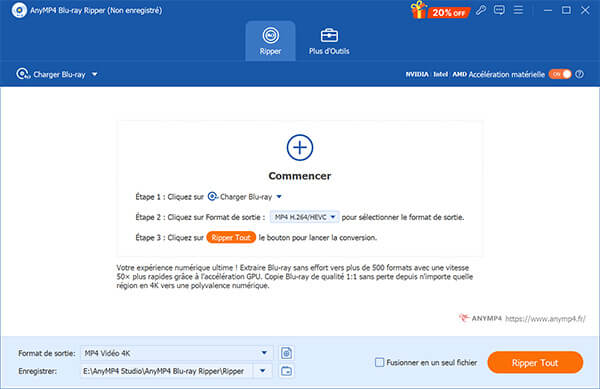Open the feedback chat icon
Image resolution: width=600 pixels, height=389 pixels.
499,10
